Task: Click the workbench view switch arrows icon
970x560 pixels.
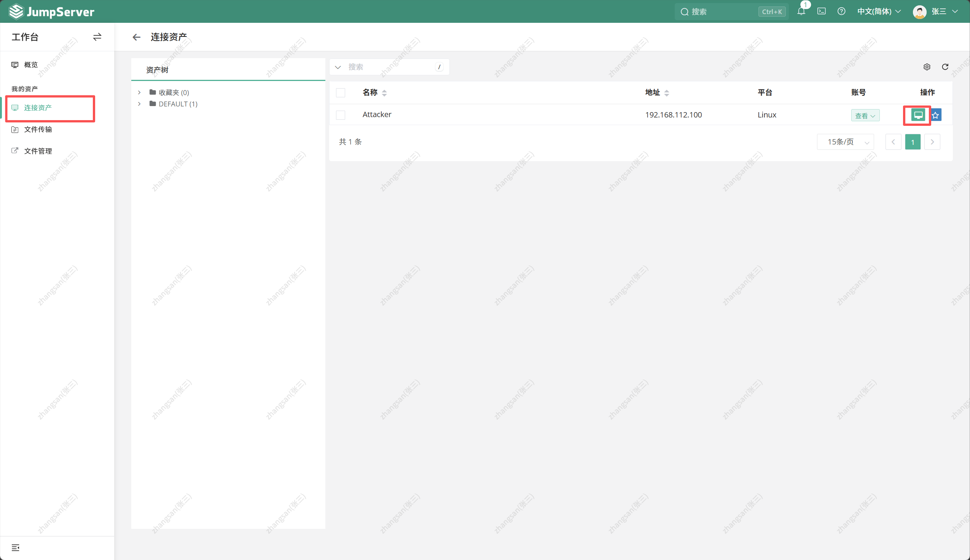Action: click(97, 37)
